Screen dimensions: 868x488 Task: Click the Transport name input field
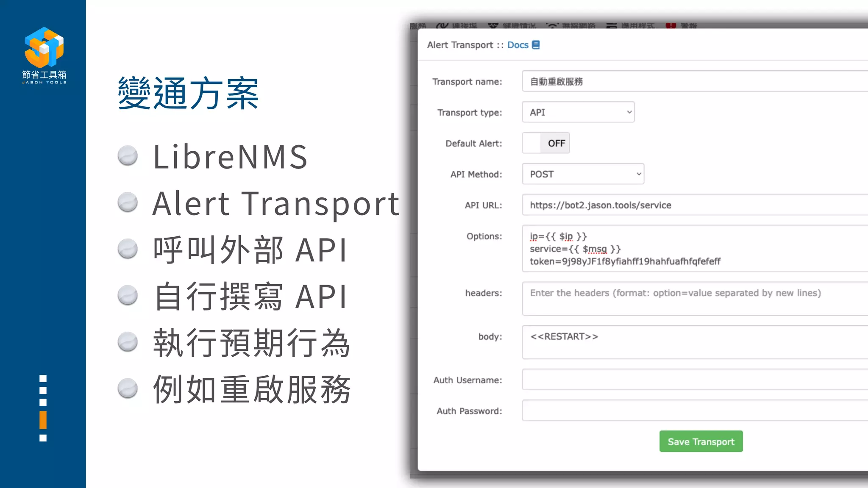pyautogui.click(x=695, y=81)
